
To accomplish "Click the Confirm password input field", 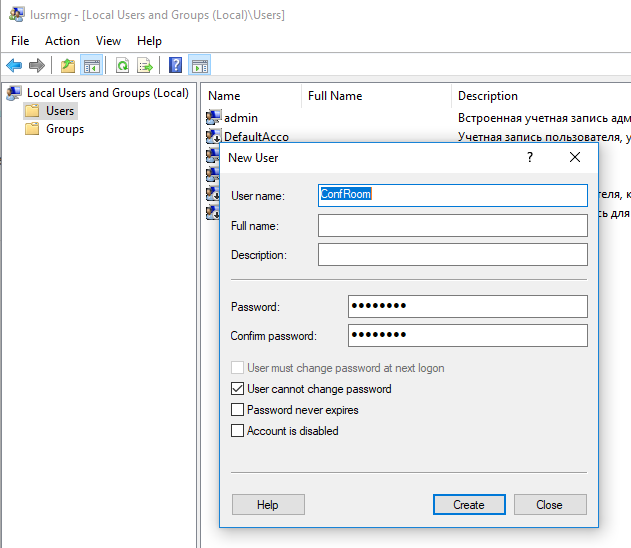I will (x=468, y=336).
